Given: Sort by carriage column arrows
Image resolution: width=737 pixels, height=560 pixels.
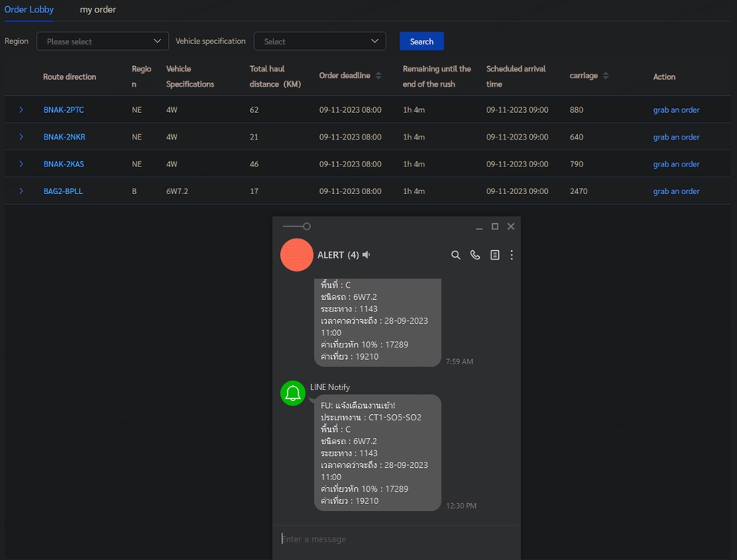Looking at the screenshot, I should coord(606,76).
